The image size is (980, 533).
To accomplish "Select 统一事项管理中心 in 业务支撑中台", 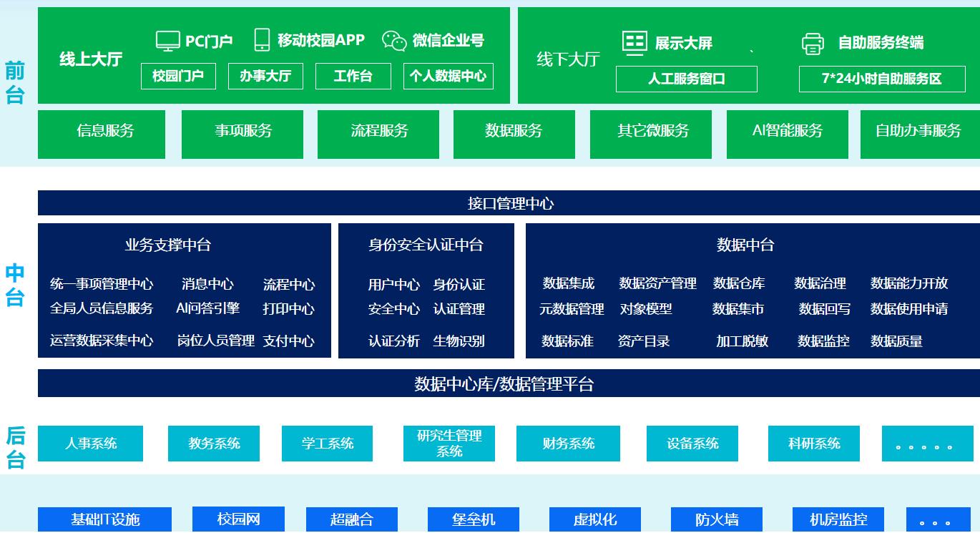I will [x=102, y=284].
